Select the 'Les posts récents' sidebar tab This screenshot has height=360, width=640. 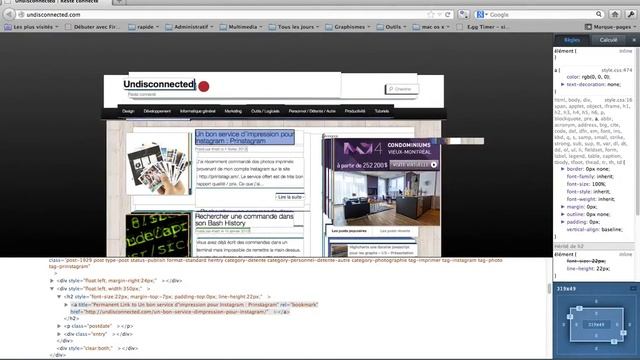pos(395,231)
